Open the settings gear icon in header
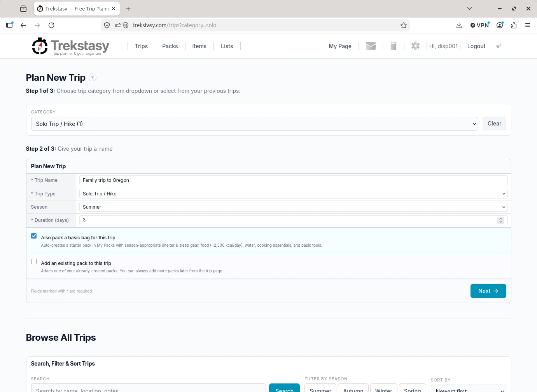 click(x=415, y=46)
